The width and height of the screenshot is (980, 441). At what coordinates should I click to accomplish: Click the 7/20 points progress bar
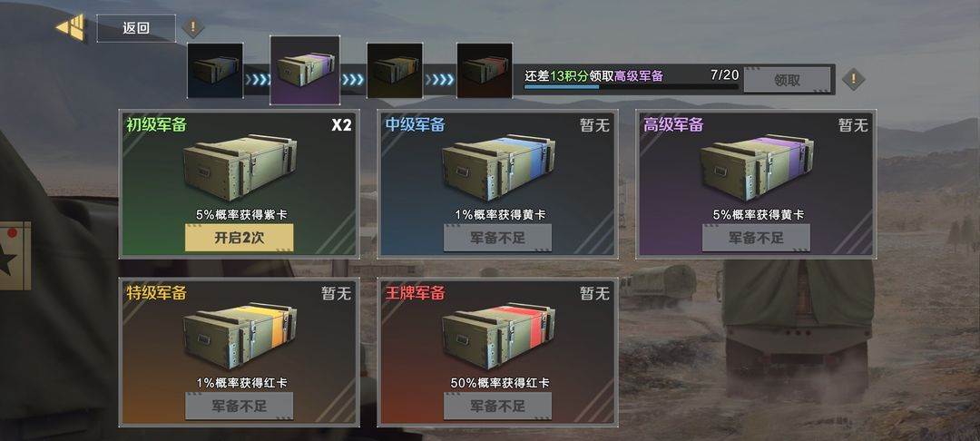click(632, 87)
